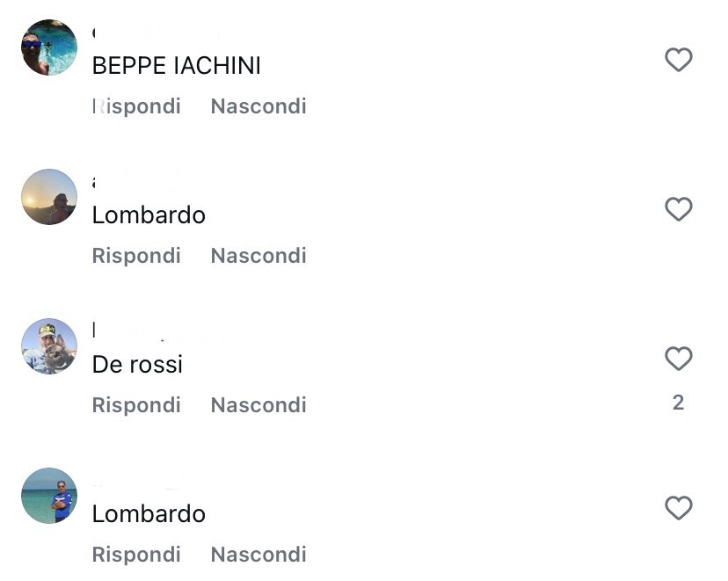Image resolution: width=728 pixels, height=581 pixels.
Task: Click Rispondi under the "De rossi" comment
Action: click(136, 405)
